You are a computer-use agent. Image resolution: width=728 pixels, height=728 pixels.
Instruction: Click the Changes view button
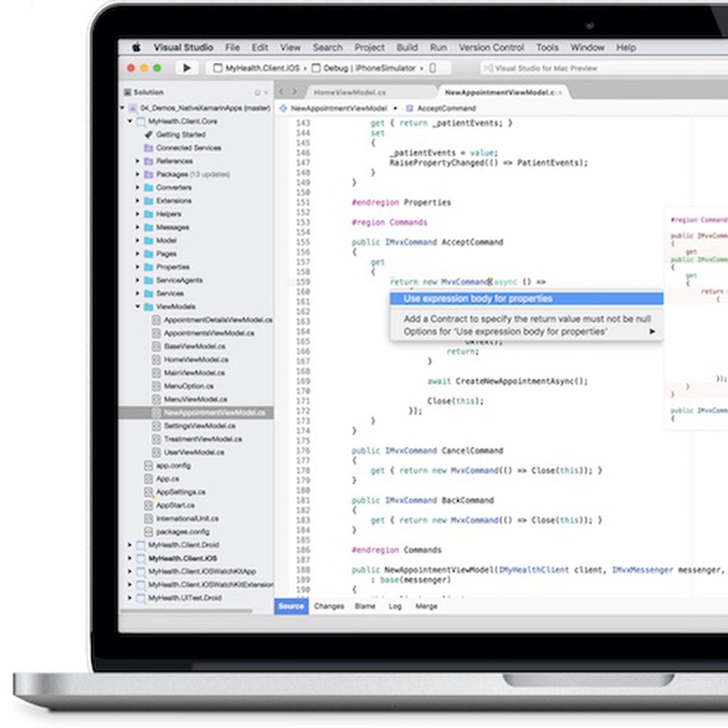(329, 606)
